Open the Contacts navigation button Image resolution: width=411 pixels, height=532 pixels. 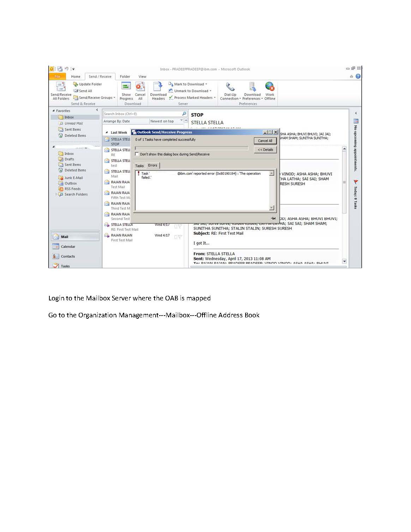75,256
